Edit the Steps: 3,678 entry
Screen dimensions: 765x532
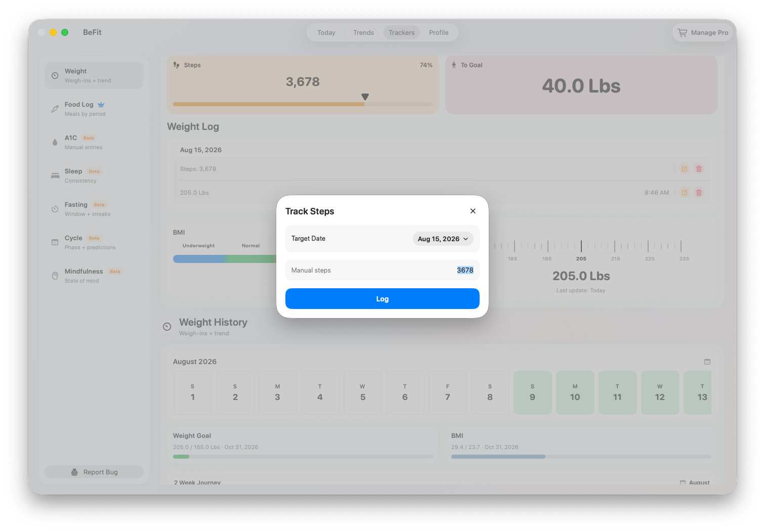[685, 169]
